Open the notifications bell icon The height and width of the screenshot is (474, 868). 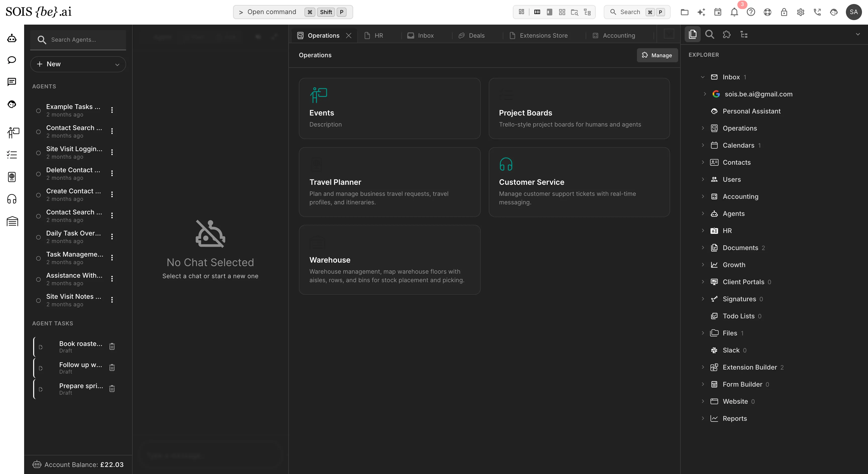[x=734, y=12]
